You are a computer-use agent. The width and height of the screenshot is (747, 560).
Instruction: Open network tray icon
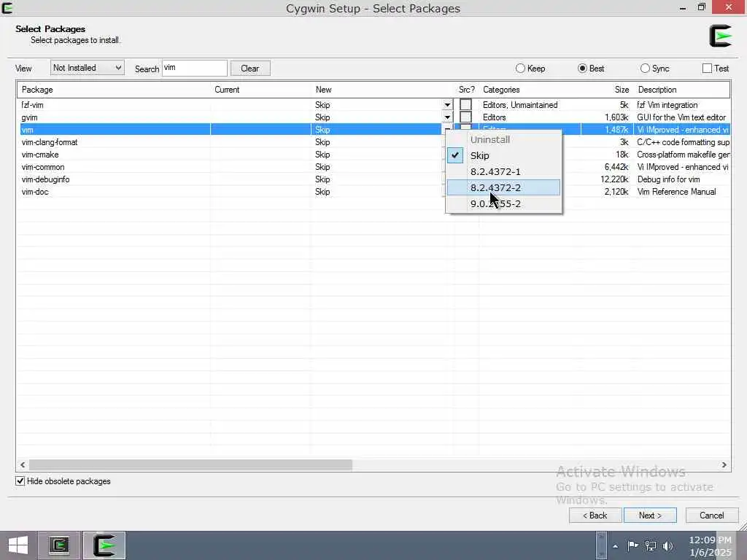click(650, 545)
